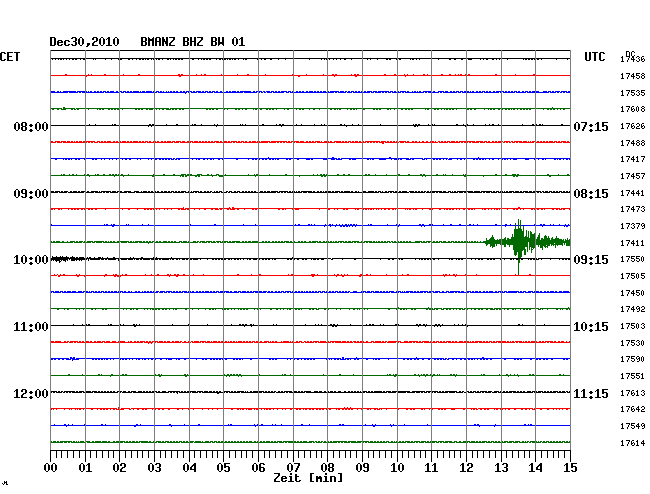Pick the DC value '17626'

[633, 126]
